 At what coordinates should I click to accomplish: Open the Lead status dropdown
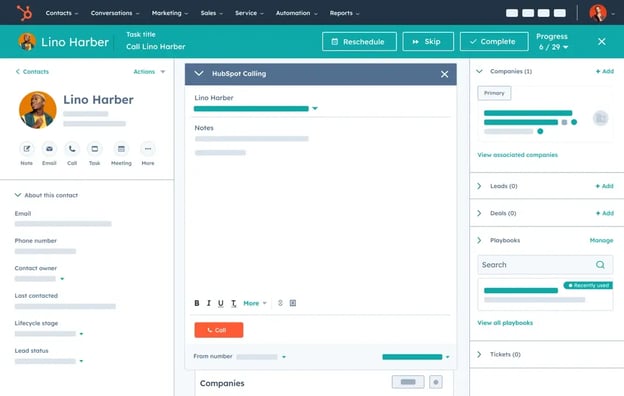81,361
